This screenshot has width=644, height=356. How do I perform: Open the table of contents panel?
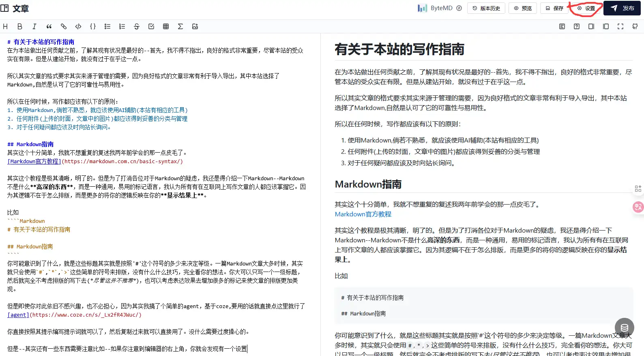coord(562,26)
